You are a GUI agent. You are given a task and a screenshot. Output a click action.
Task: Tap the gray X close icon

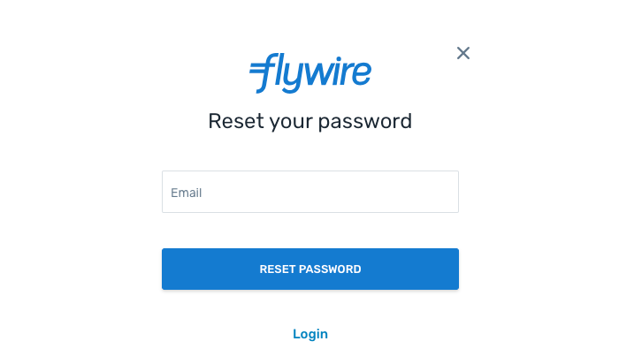pyautogui.click(x=463, y=53)
